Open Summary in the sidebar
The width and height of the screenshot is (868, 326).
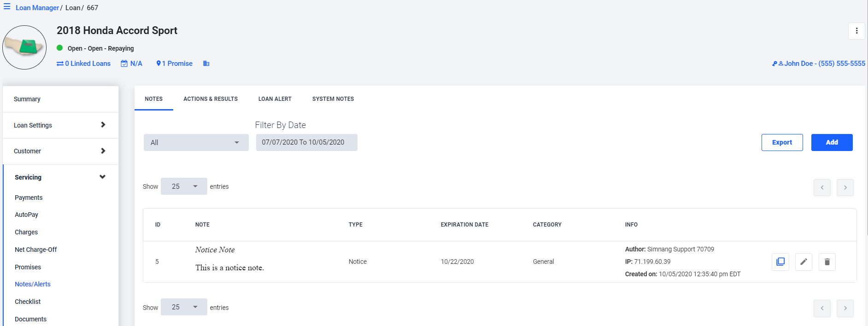tap(60, 99)
